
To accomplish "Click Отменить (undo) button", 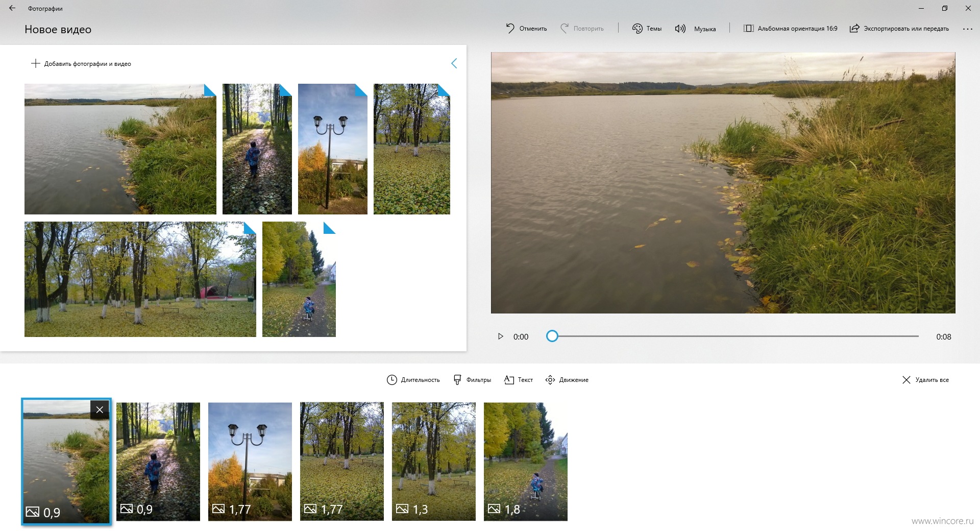I will [526, 29].
